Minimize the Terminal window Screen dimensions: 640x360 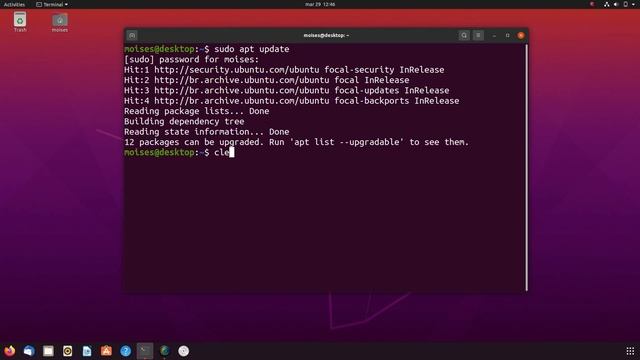494,36
